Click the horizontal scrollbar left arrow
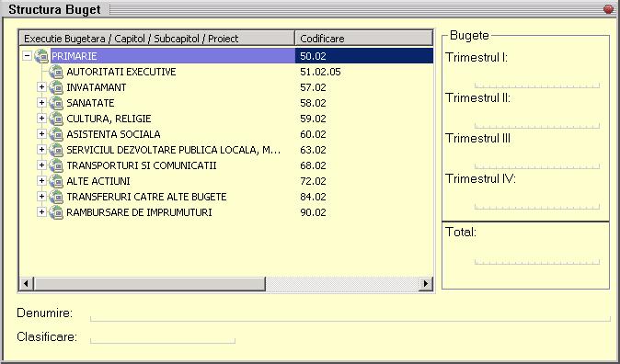The width and height of the screenshot is (620, 364). point(27,283)
